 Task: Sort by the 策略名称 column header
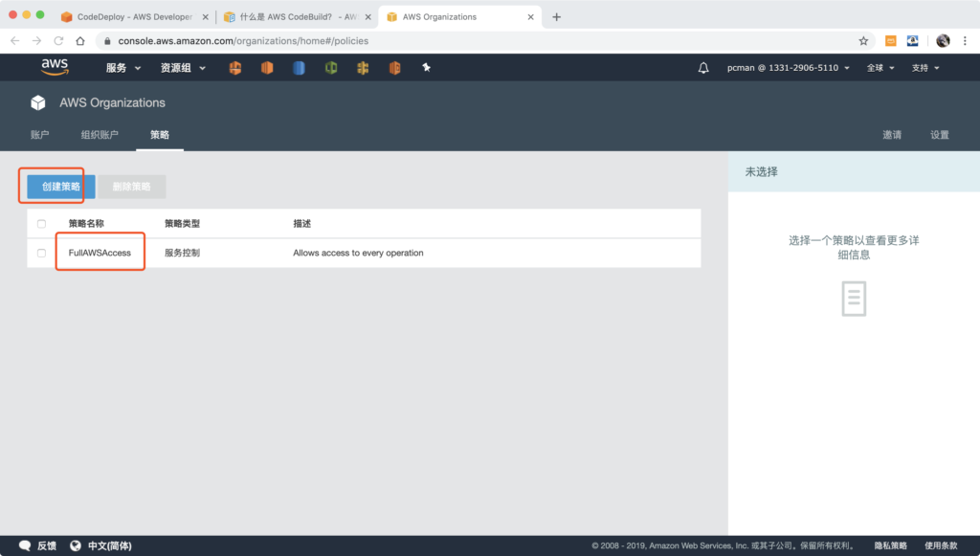click(x=86, y=224)
